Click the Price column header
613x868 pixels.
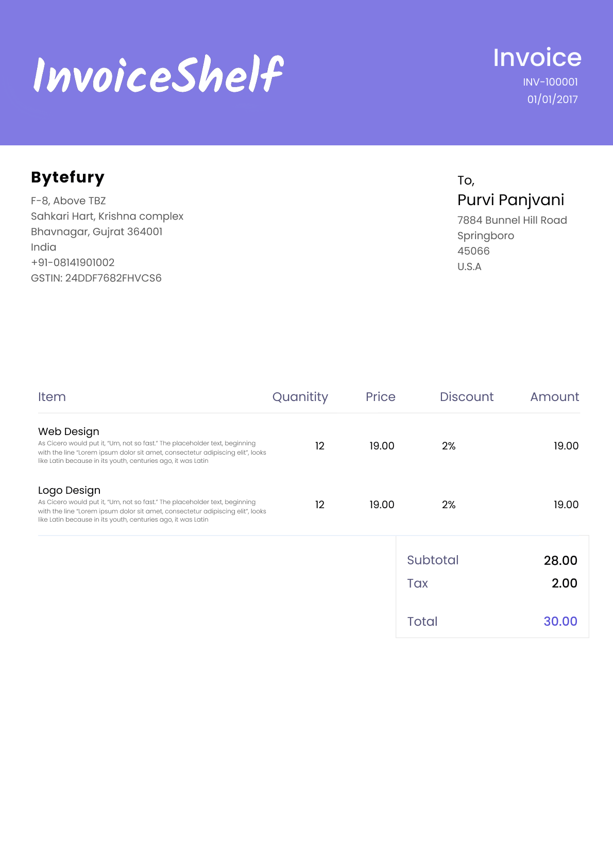coord(380,397)
